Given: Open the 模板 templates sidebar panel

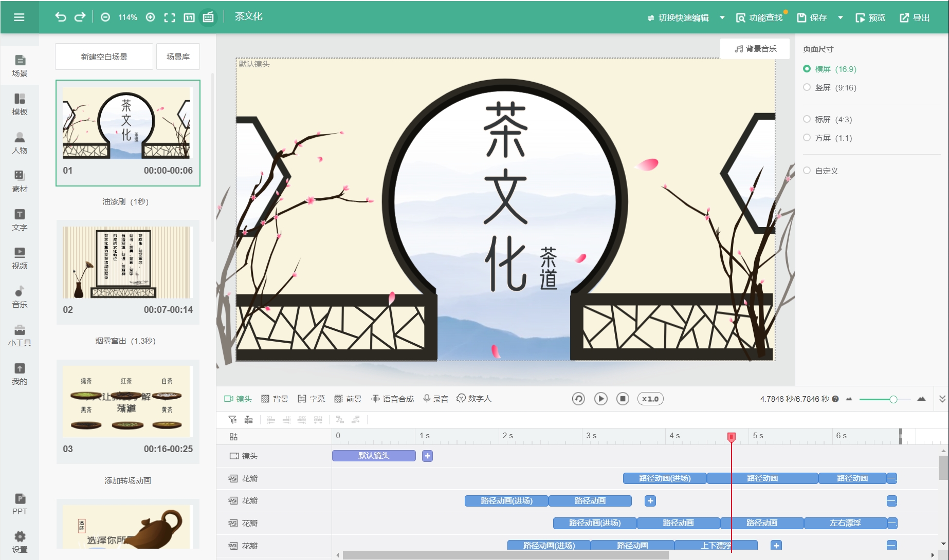Looking at the screenshot, I should click(x=20, y=104).
